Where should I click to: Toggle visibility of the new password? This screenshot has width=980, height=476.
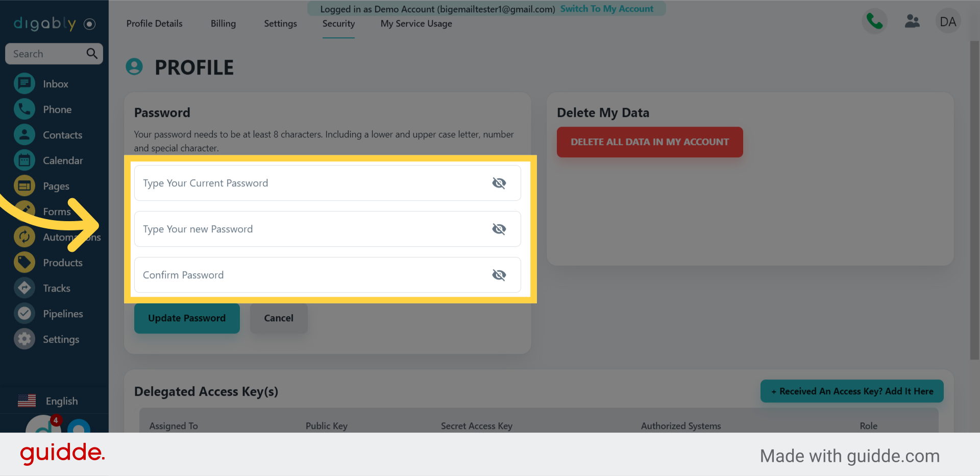499,229
